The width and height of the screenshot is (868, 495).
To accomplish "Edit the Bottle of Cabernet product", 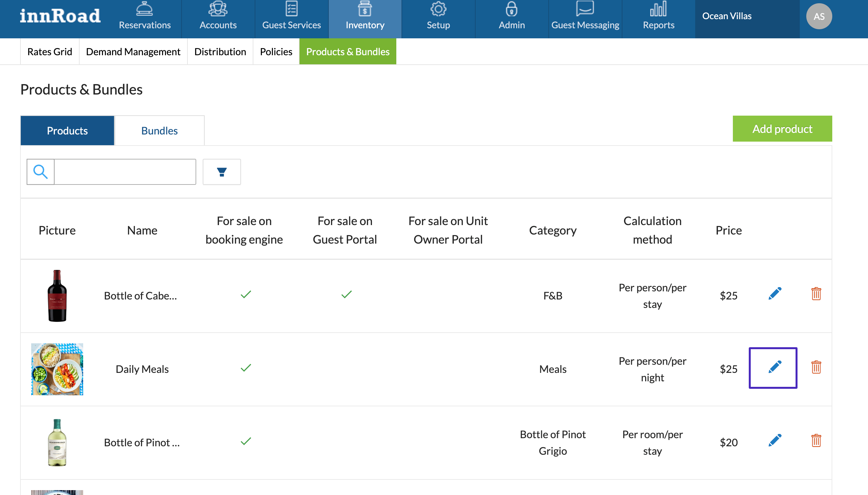I will click(x=774, y=294).
